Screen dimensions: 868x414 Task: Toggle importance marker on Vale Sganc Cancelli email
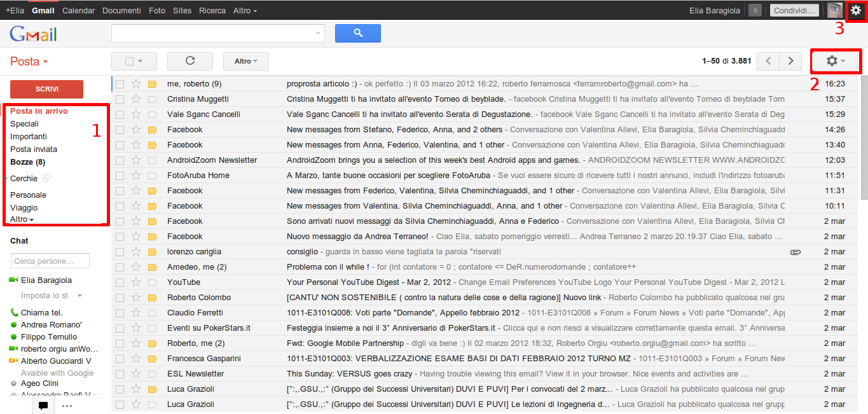(152, 114)
